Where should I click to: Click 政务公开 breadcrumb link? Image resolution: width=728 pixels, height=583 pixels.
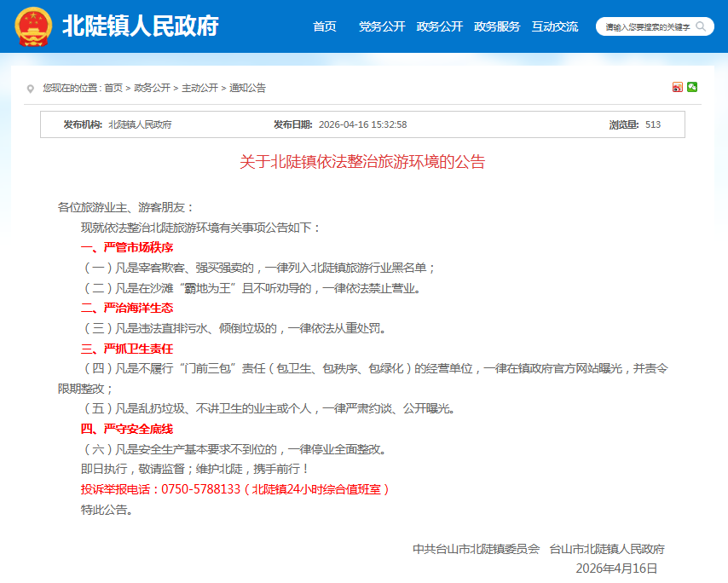tap(153, 88)
